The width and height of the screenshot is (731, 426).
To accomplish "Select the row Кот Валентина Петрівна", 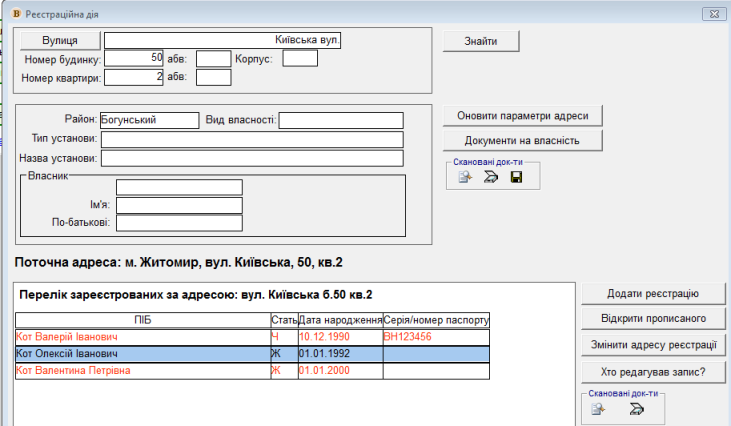I will (x=142, y=371).
